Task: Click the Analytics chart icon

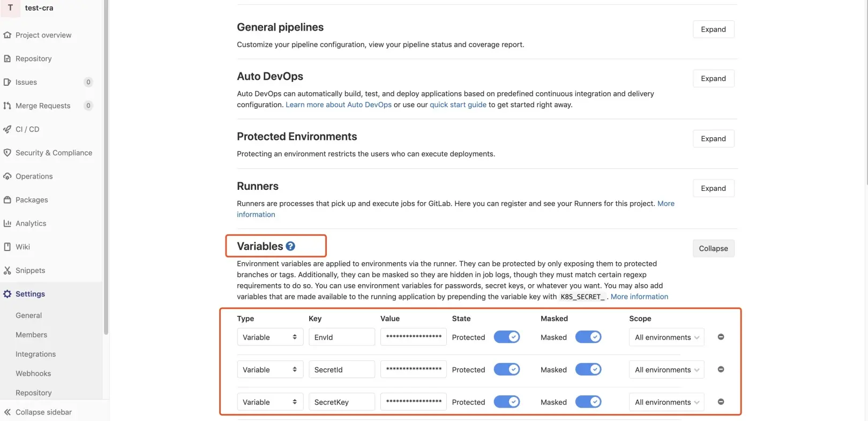Action: tap(7, 223)
